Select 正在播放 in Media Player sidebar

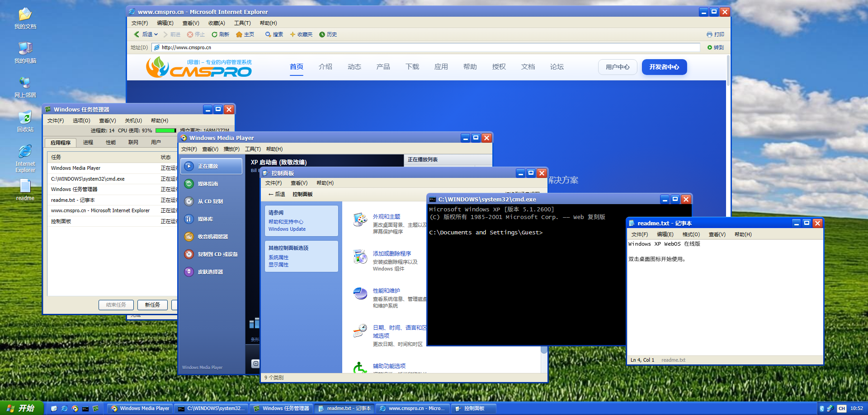point(212,166)
